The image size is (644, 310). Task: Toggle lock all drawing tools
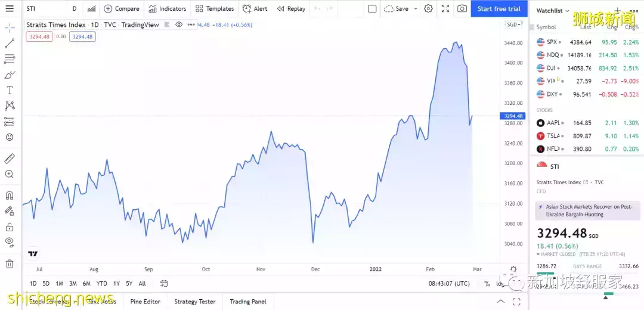[10, 227]
